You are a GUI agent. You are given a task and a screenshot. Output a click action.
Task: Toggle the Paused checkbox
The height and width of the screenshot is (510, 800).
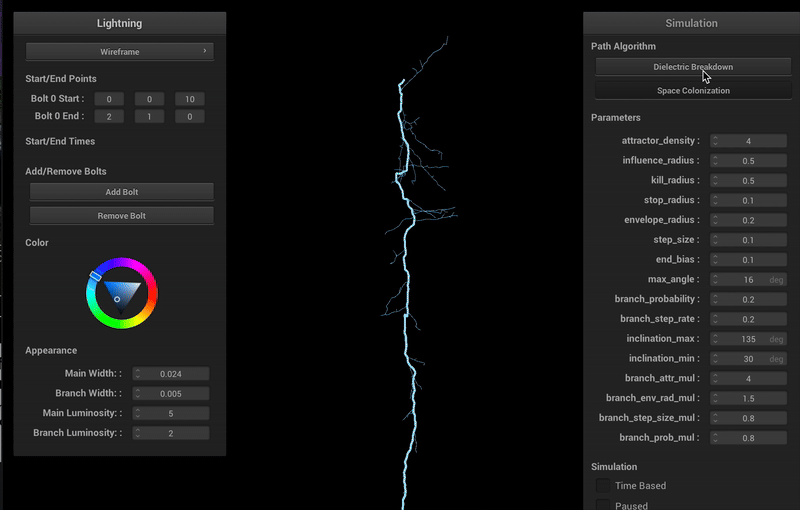(x=604, y=506)
